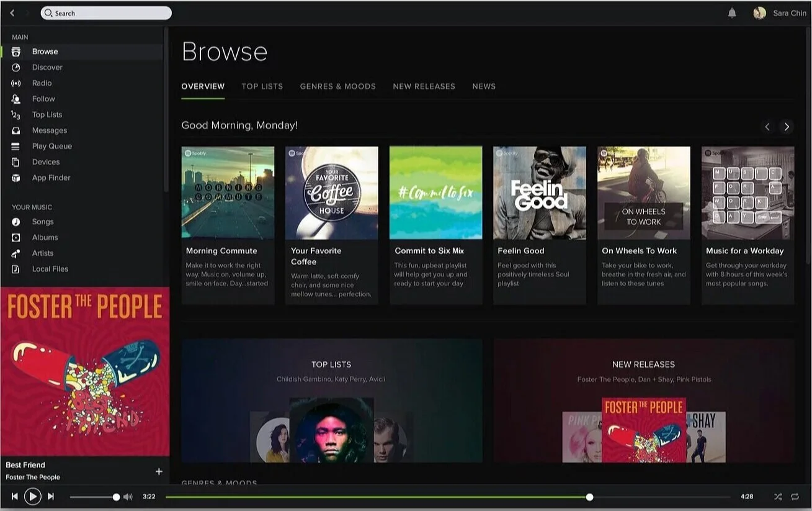Click the forward navigation arrow
Viewport: 812px width, 511px height.
[x=28, y=13]
